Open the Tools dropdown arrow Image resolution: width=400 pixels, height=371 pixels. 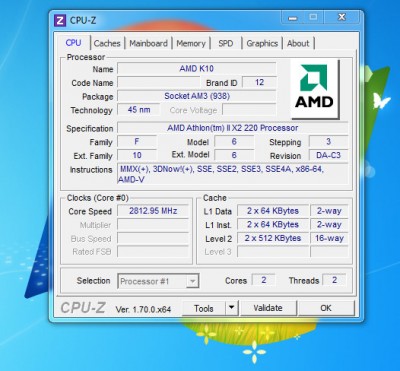(232, 308)
